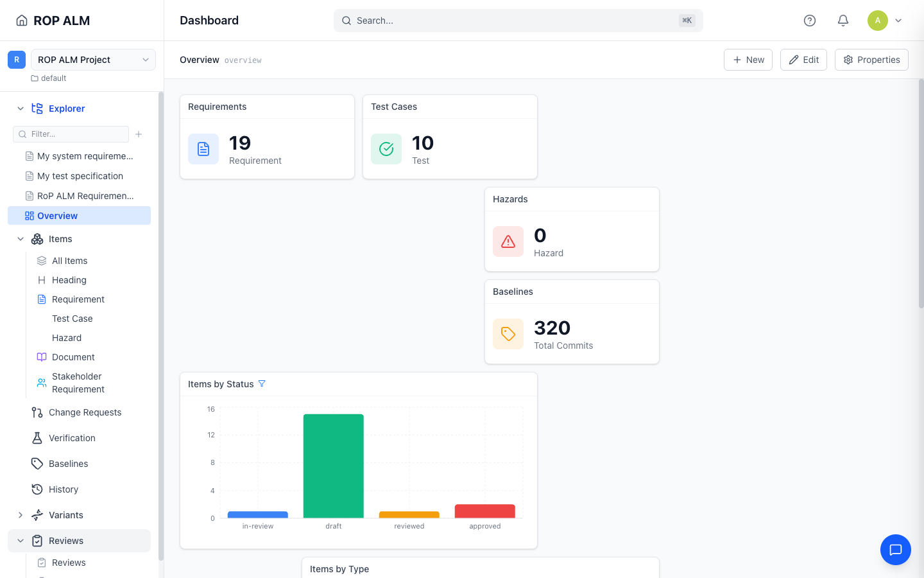924x578 pixels.
Task: Click the History clock icon
Action: [37, 489]
